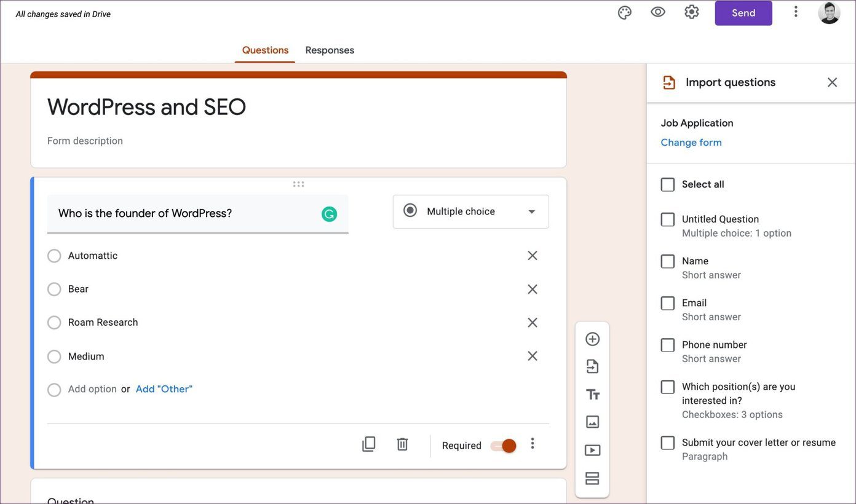Check the Select all checkbox
Screen dimensions: 856x504
pyautogui.click(x=668, y=184)
